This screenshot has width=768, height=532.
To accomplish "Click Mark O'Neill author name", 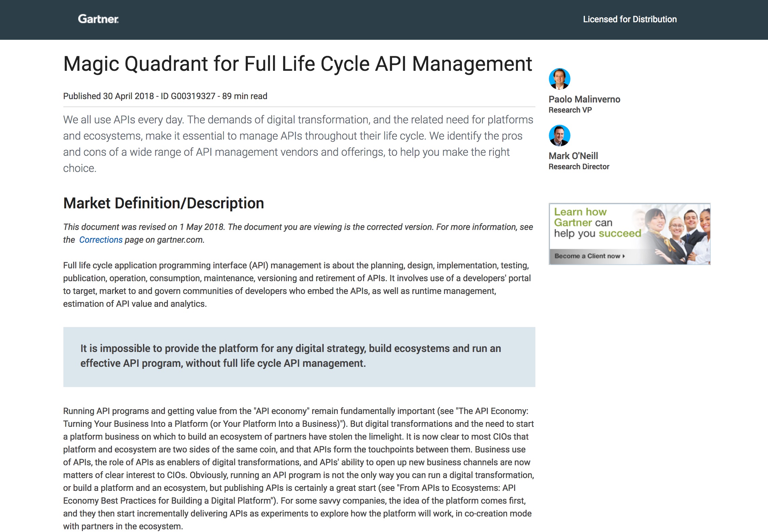I will 573,156.
